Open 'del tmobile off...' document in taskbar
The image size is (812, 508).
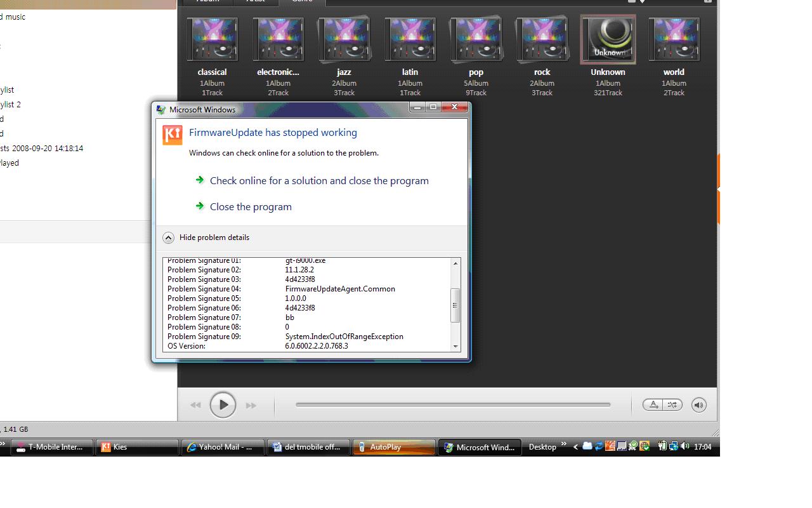(x=308, y=447)
